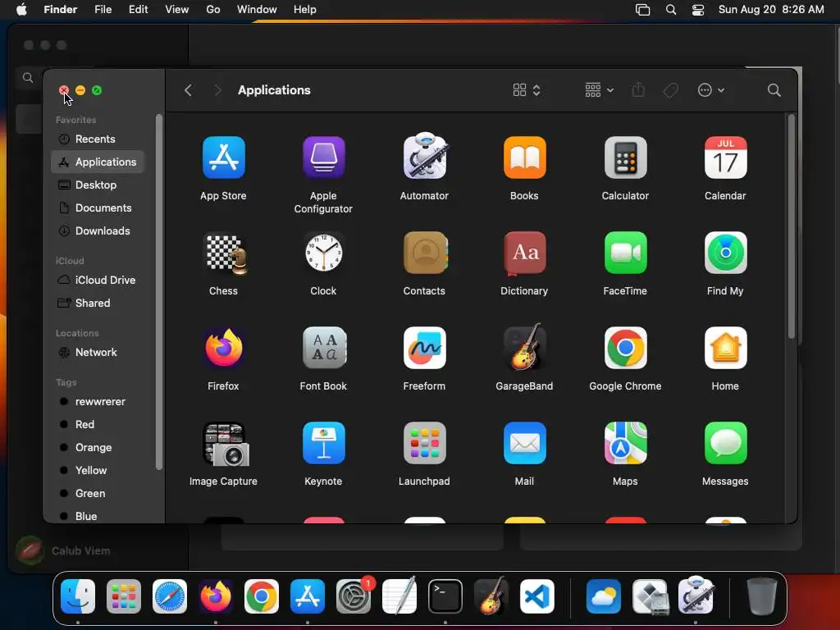The height and width of the screenshot is (630, 840).
Task: Open Stage Manager icon in menu bar
Action: [642, 10]
